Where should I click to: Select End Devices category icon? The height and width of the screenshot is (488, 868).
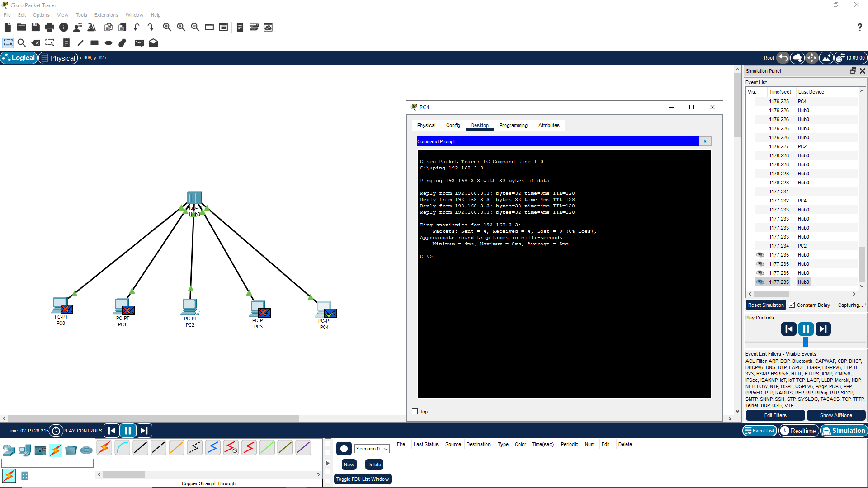tap(25, 450)
